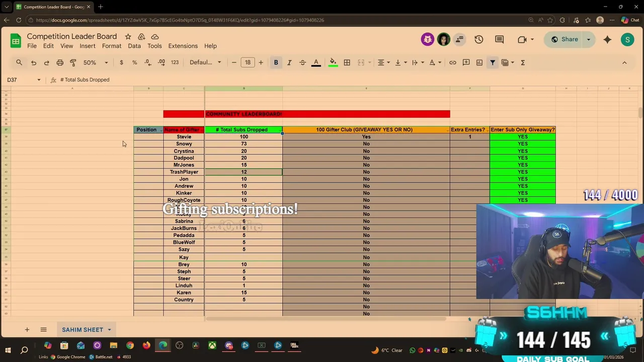Open the Share options dropdown arrow

point(589,39)
